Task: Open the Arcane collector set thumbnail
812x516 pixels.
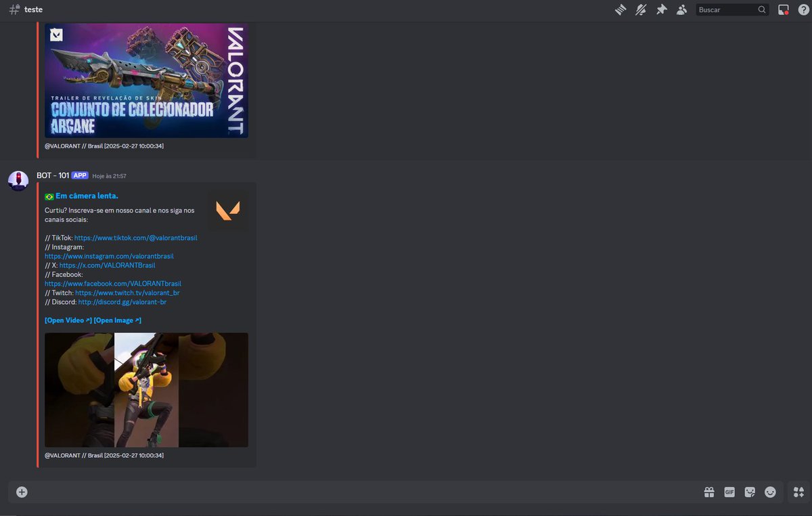Action: point(146,81)
